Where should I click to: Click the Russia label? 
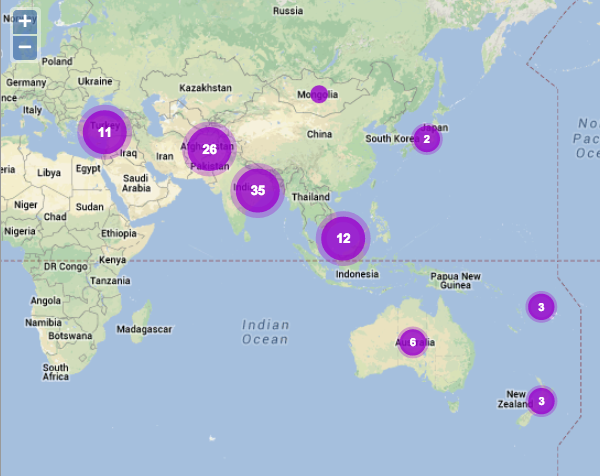coord(288,11)
